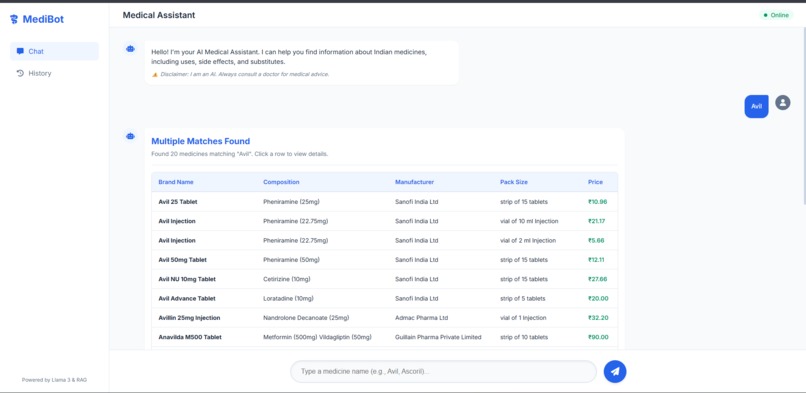Click the Manufacturer column header
806x393 pixels.
pos(414,182)
